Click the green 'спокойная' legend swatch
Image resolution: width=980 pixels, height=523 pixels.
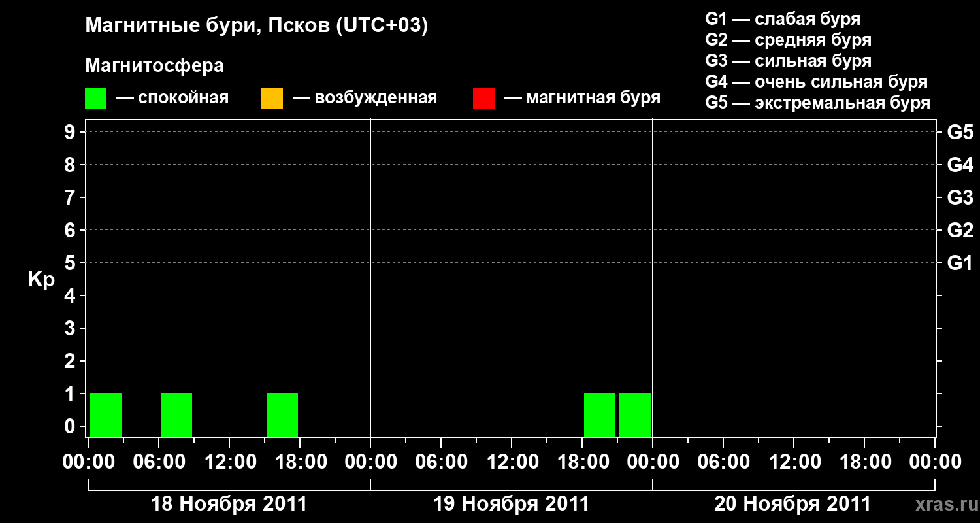coord(95,99)
